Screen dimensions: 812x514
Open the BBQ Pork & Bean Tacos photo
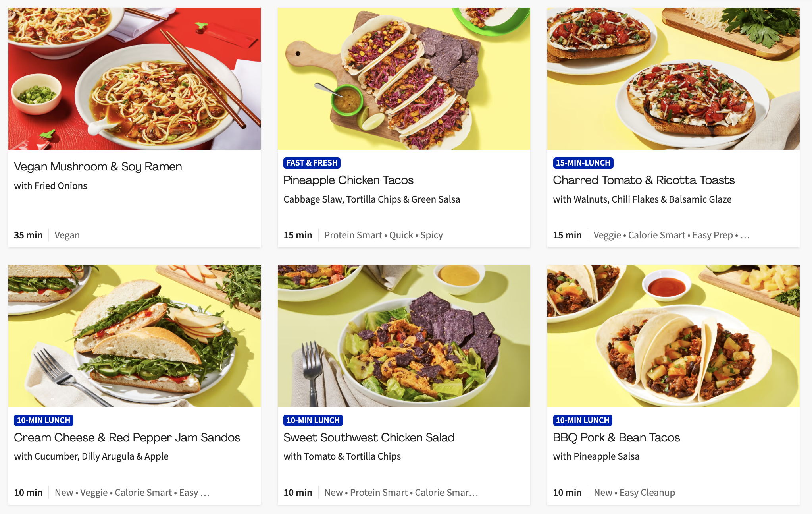pos(673,336)
